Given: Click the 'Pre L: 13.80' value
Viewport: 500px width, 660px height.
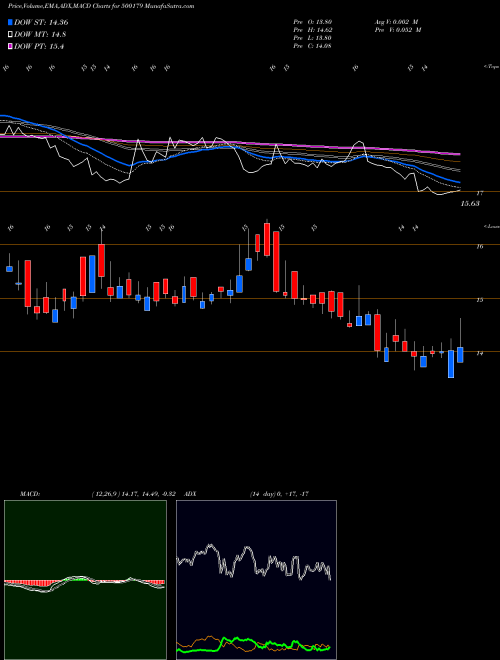Looking at the screenshot, I should [312, 38].
